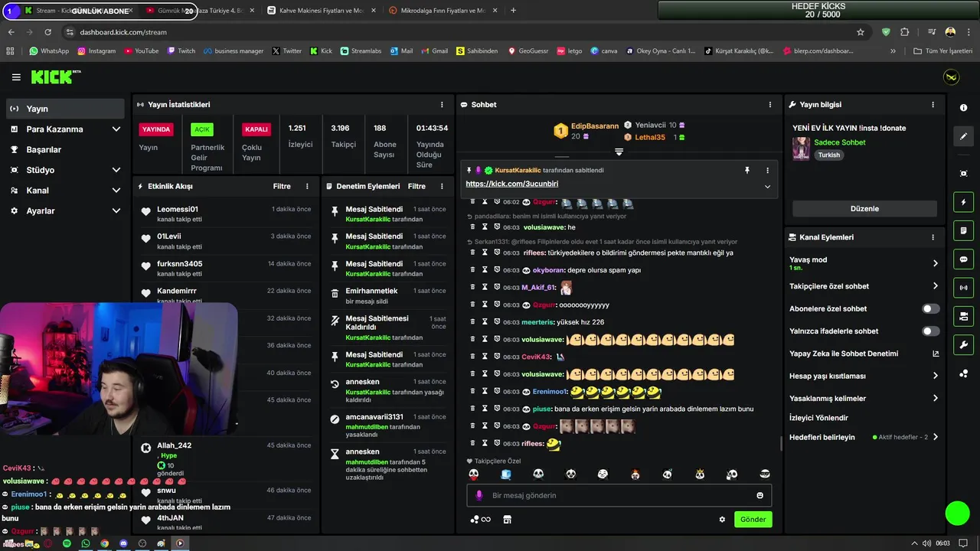Click purple microphone icon in message box
Screen dimensions: 980x551
coord(479,495)
